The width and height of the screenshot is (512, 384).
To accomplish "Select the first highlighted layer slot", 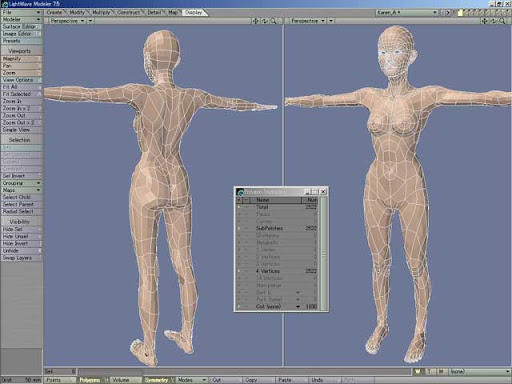I will pos(460,13).
